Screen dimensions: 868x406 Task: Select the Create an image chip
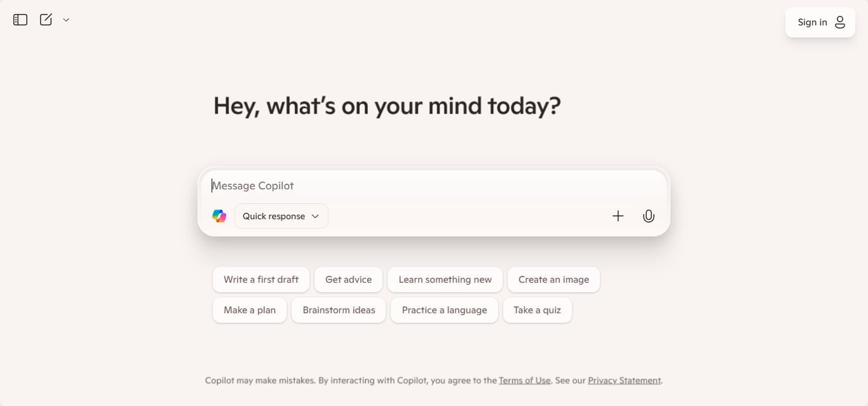pyautogui.click(x=553, y=280)
